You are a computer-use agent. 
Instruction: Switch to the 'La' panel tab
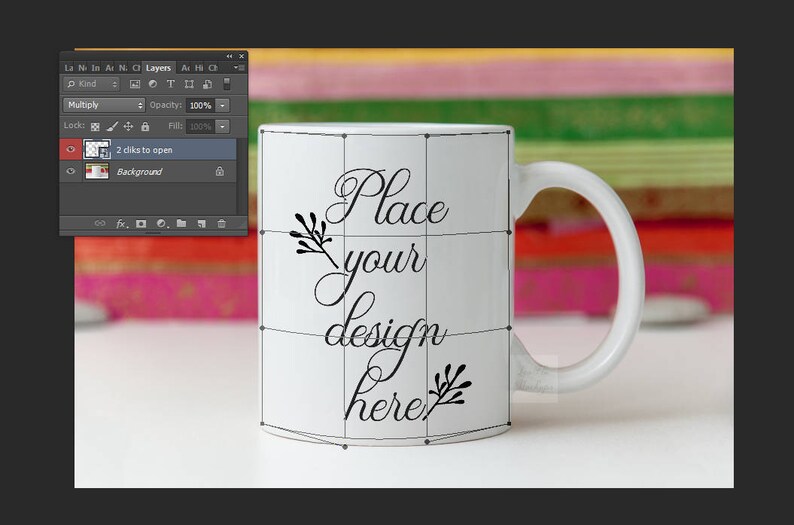pyautogui.click(x=69, y=68)
